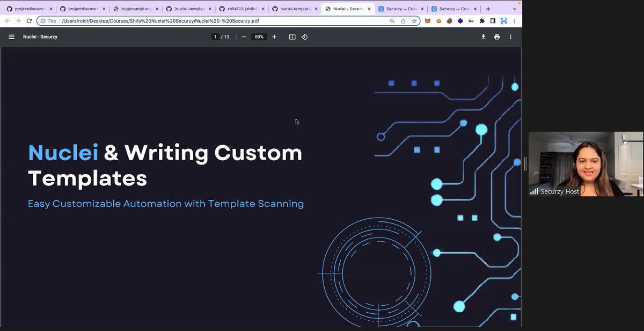Print the PDF document
Viewport: 644px width, 331px height.
[x=497, y=37]
